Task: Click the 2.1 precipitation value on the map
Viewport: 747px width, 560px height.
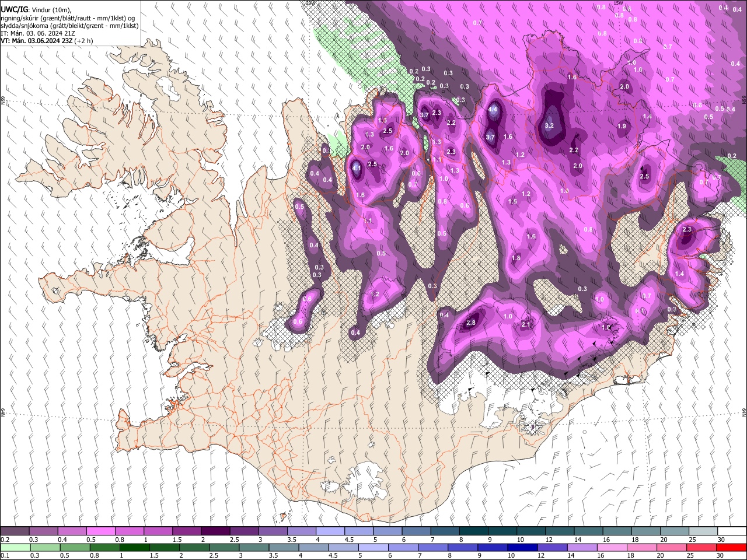Action: click(526, 324)
